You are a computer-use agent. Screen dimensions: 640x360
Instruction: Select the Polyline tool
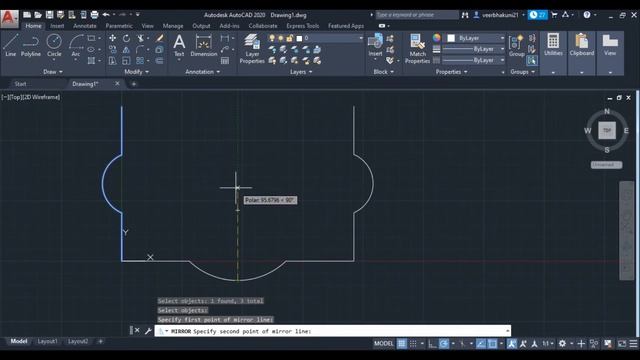(x=31, y=45)
